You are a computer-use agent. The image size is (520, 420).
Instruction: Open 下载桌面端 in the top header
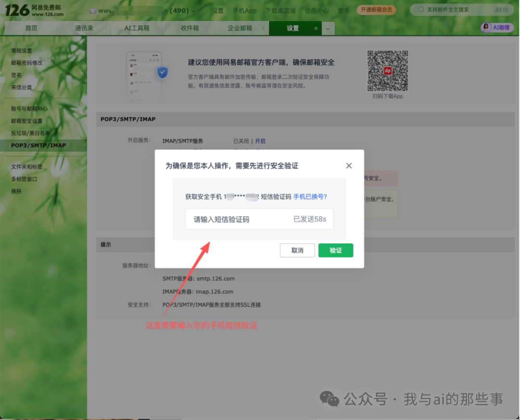tap(280, 11)
